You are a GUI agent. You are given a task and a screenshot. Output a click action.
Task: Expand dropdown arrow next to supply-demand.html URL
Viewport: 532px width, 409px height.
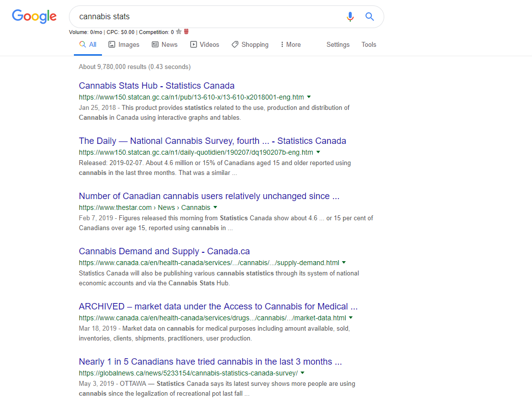[344, 263]
